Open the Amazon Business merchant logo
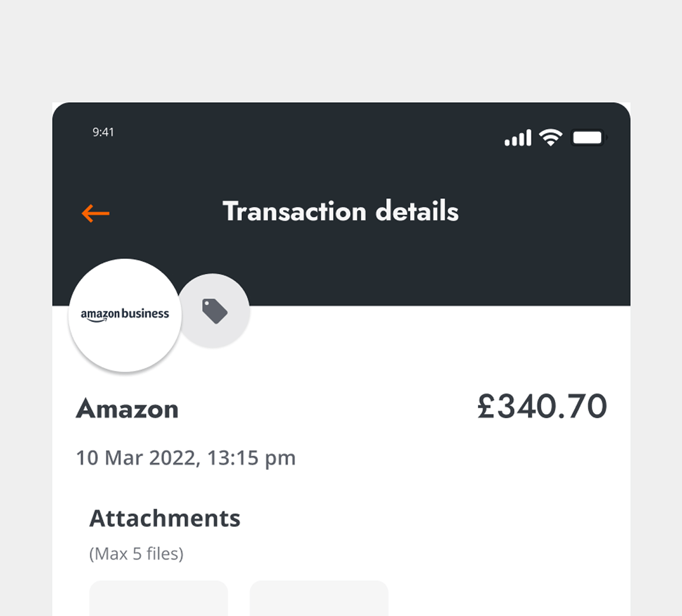682x616 pixels. point(125,315)
